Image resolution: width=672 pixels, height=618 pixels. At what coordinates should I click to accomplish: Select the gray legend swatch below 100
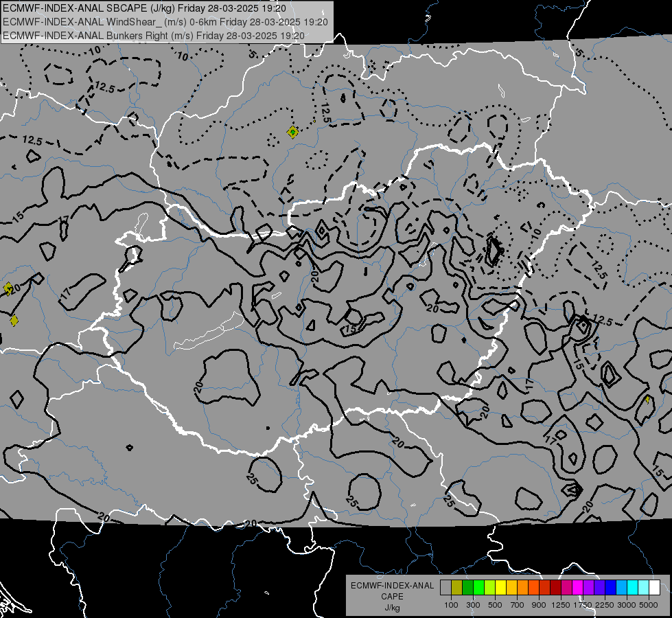(445, 588)
